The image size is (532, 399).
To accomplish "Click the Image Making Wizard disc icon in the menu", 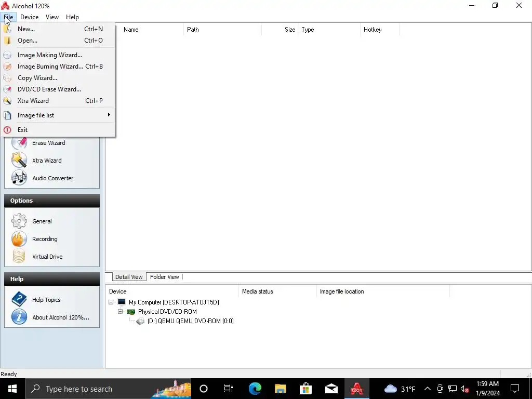I will point(7,55).
